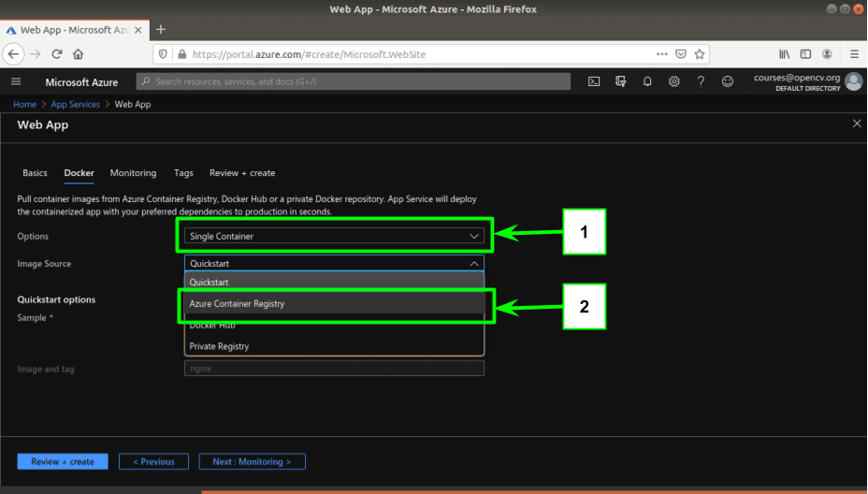
Task: Collapse the Image Source dropdown
Action: point(334,263)
